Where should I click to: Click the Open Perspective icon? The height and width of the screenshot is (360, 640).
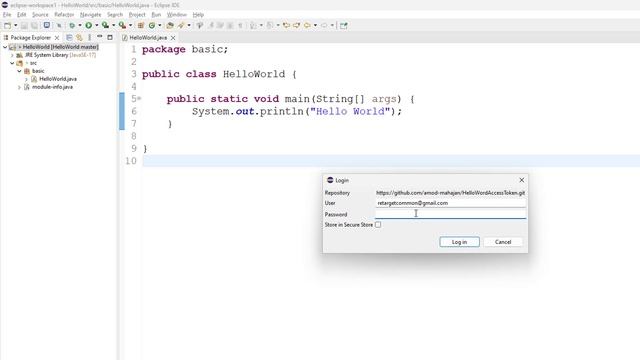(x=344, y=25)
